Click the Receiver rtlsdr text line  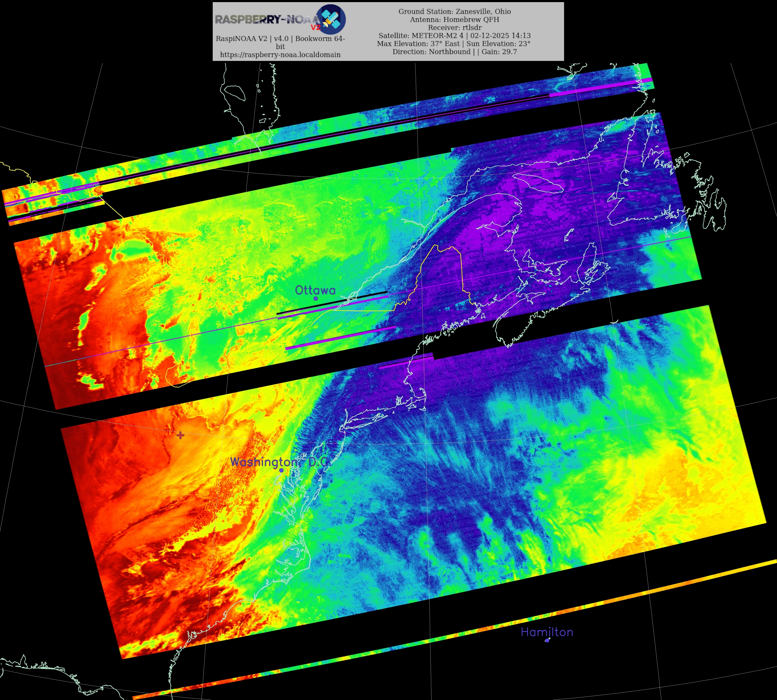tap(454, 28)
